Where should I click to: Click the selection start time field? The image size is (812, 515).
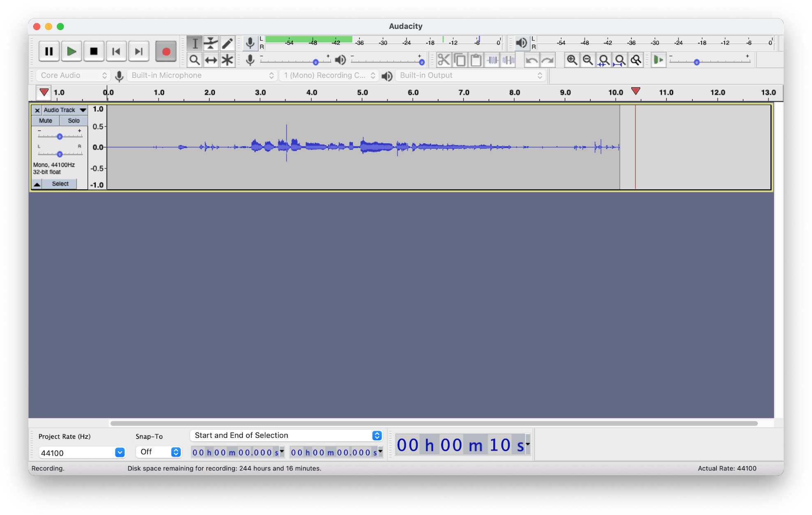coord(236,452)
